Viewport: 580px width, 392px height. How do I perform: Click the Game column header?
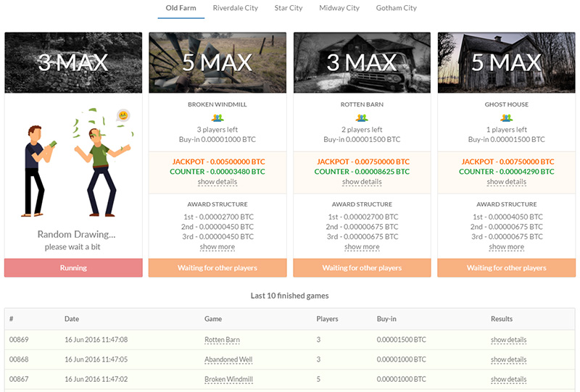[x=213, y=319]
